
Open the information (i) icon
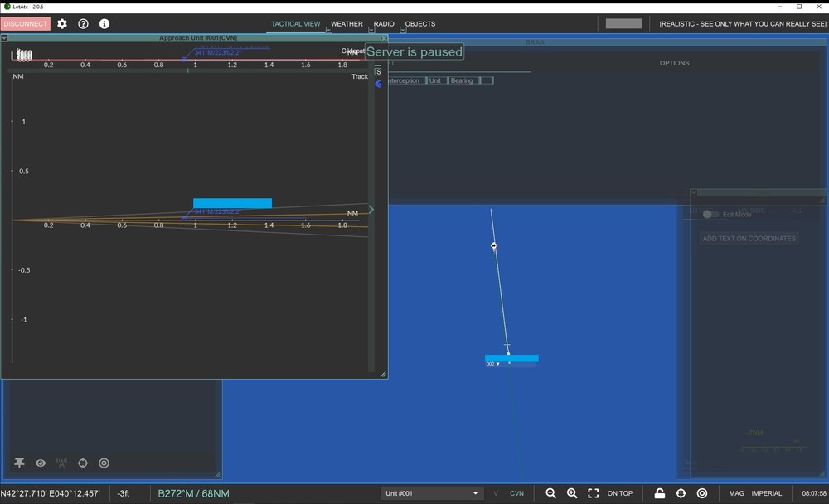(x=104, y=24)
